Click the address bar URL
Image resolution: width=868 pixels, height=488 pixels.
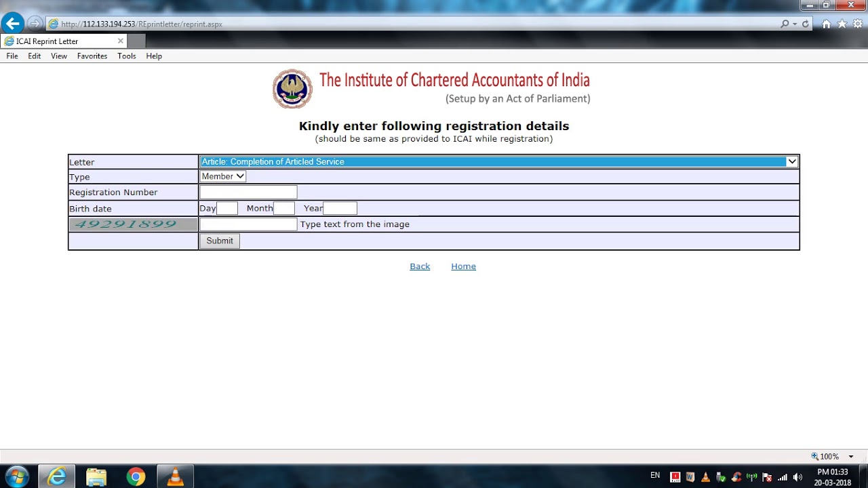point(142,24)
